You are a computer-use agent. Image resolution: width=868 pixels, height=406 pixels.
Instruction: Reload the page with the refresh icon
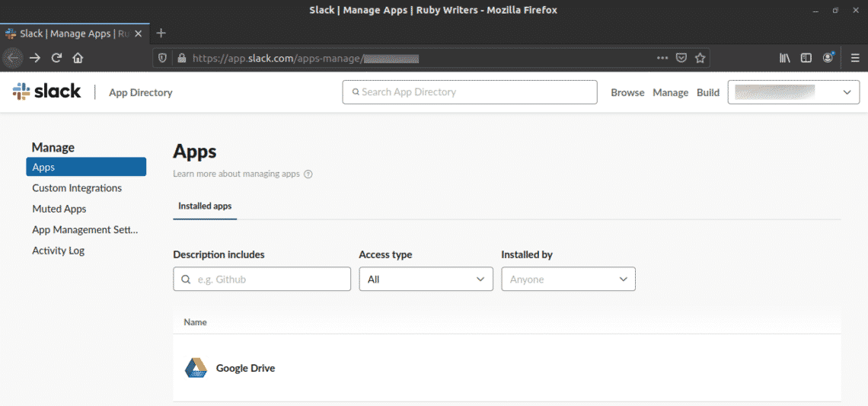coord(56,58)
